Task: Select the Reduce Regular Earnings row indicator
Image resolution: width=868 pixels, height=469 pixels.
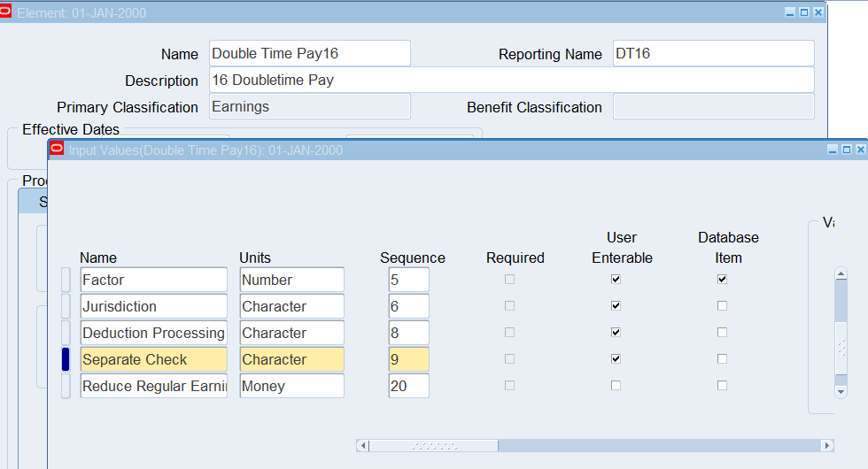Action: 66,386
